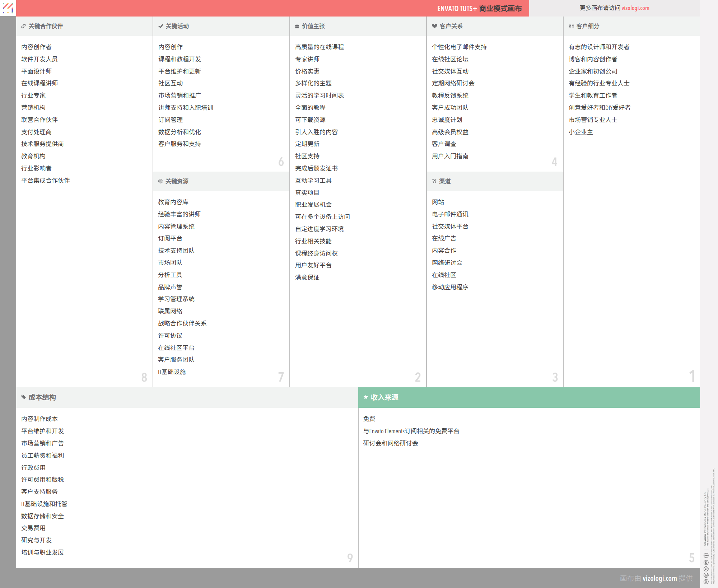Select 高质量的在线课程 value proposition item
The height and width of the screenshot is (588, 718).
[319, 47]
